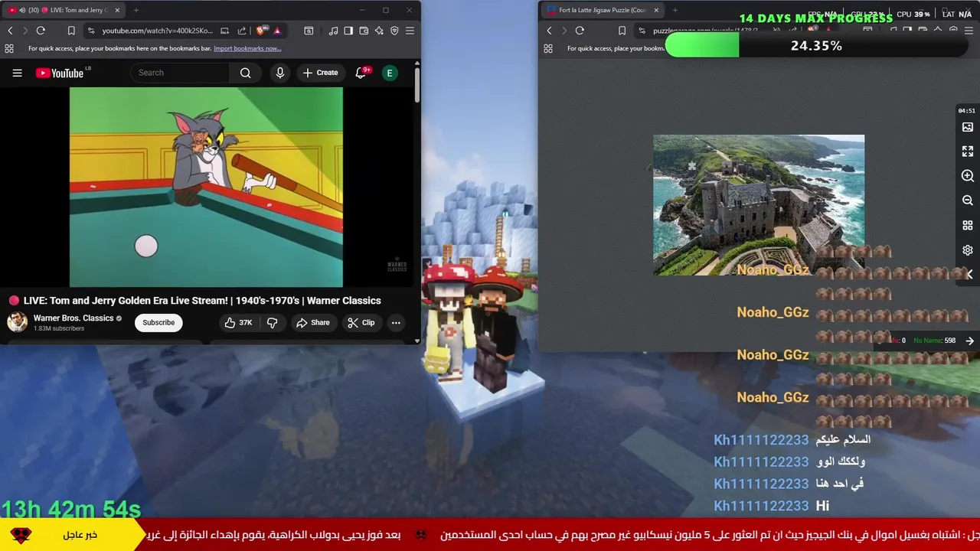Open Warner Bros. Classics channel name
The height and width of the screenshot is (551, 980).
[73, 318]
